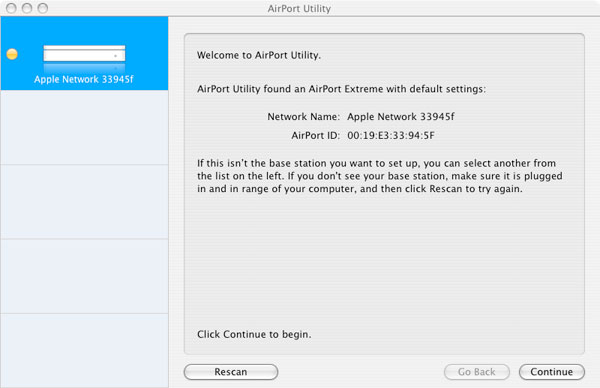
Task: Click the window zoom button
Action: (x=43, y=8)
